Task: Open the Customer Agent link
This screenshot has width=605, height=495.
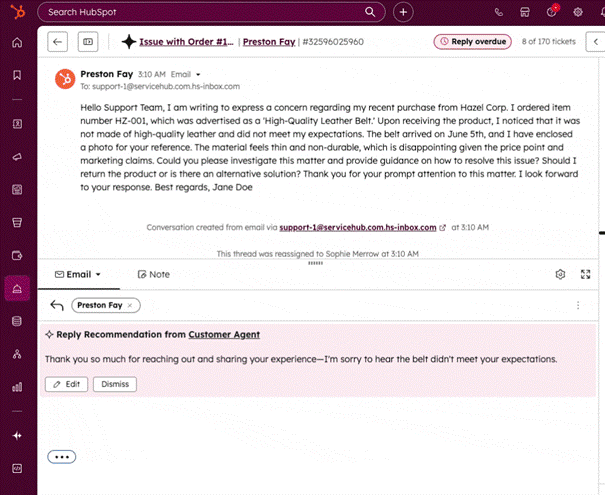Action: click(224, 335)
